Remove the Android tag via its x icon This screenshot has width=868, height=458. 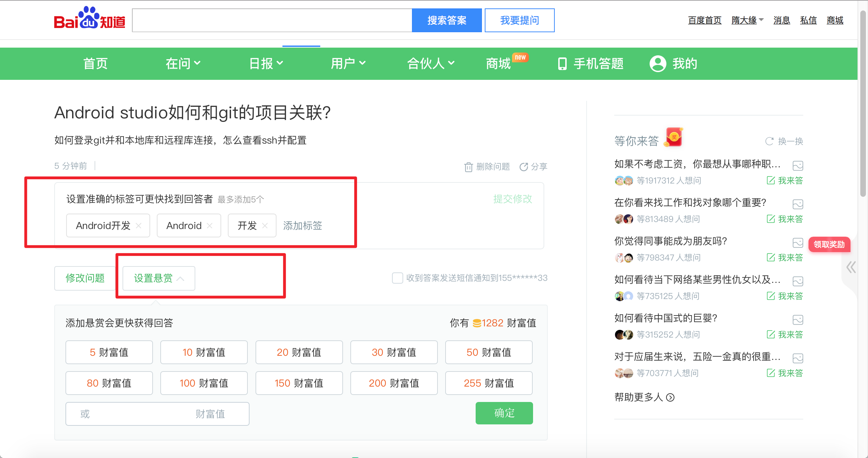click(x=210, y=225)
